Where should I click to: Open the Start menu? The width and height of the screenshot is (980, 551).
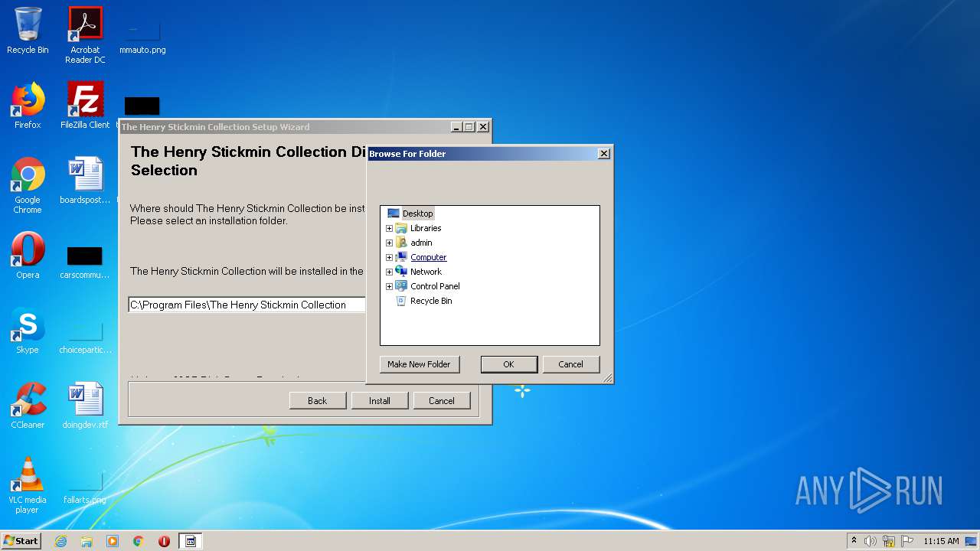coord(21,540)
